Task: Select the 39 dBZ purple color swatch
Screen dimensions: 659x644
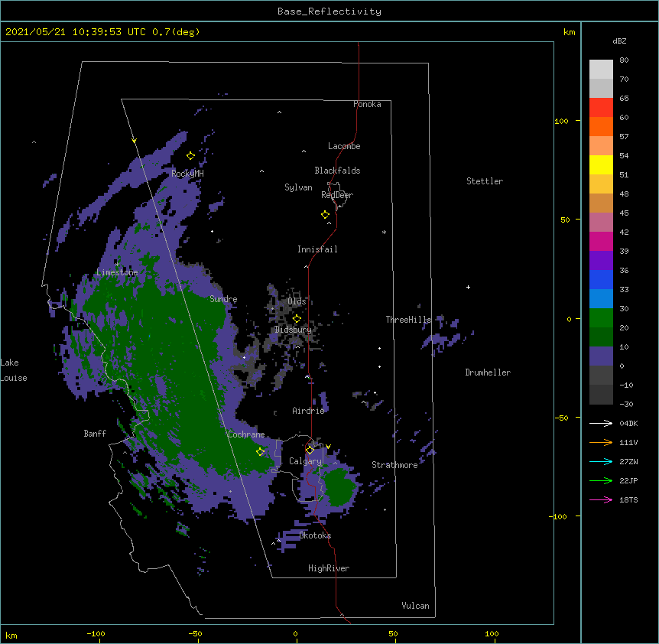Action: point(601,261)
